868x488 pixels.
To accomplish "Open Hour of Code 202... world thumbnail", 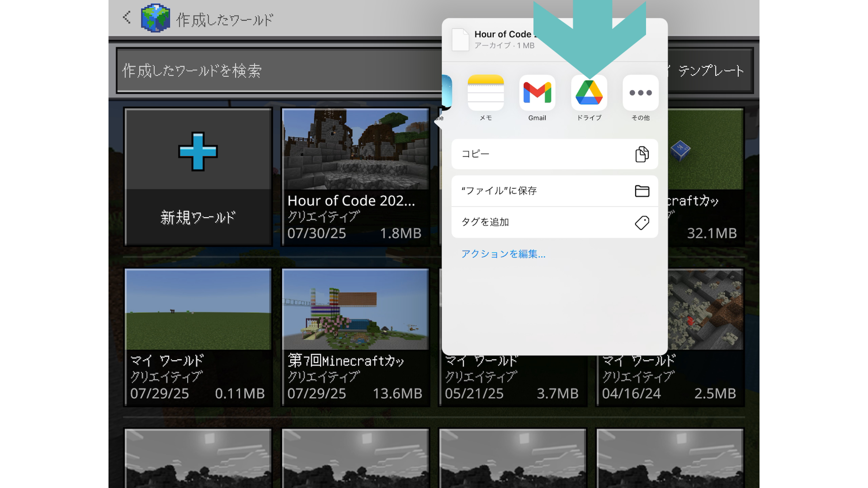I will 355,150.
